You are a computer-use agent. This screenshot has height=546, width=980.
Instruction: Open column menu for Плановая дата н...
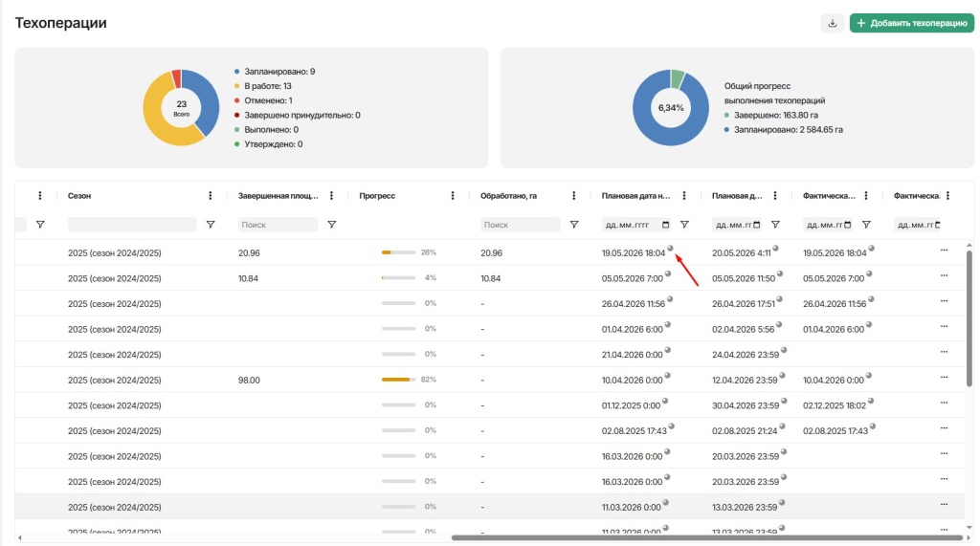tap(683, 195)
